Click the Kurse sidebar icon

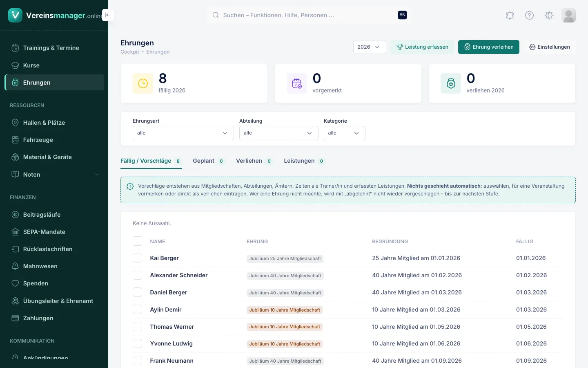click(15, 65)
